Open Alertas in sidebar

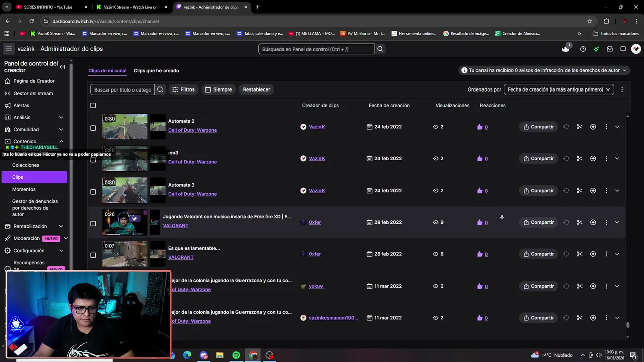pos(21,105)
